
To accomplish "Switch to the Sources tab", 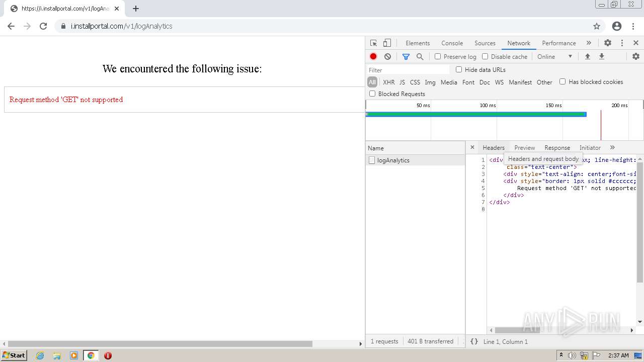I will coord(485,43).
